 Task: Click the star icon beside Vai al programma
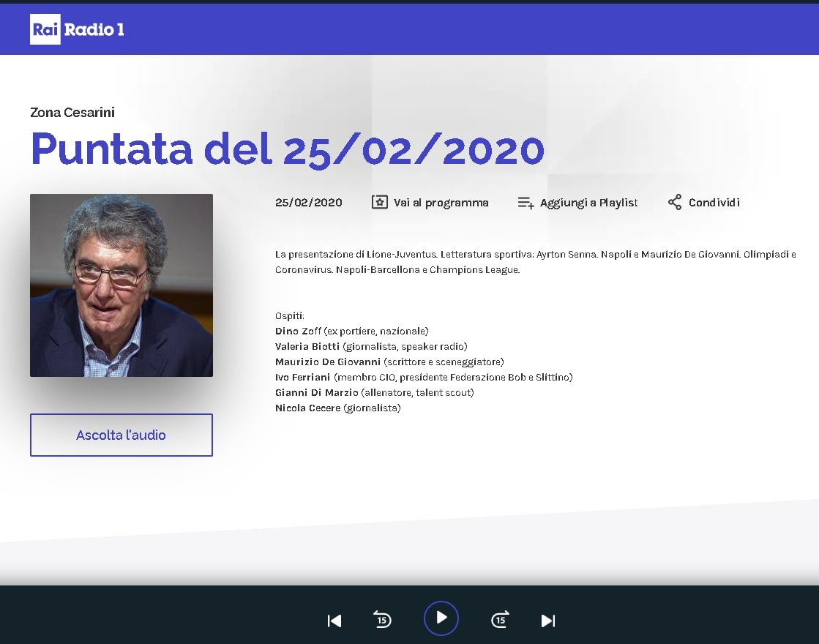point(379,203)
